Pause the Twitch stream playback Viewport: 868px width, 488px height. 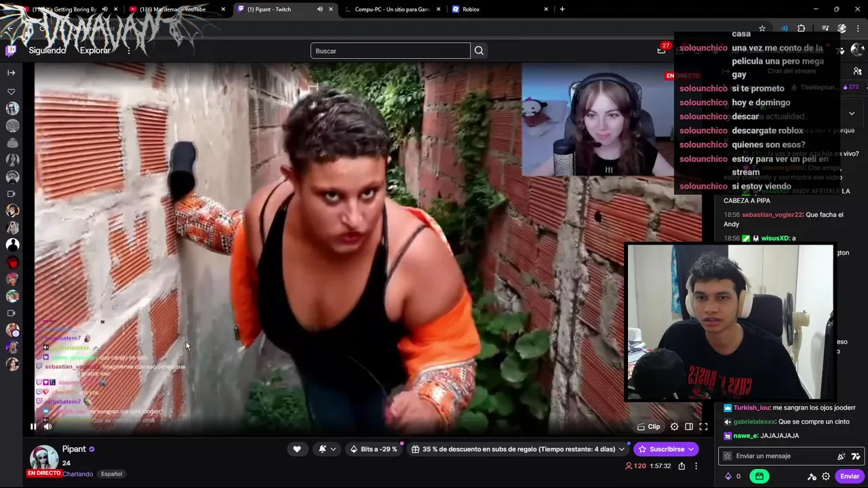pos(33,426)
